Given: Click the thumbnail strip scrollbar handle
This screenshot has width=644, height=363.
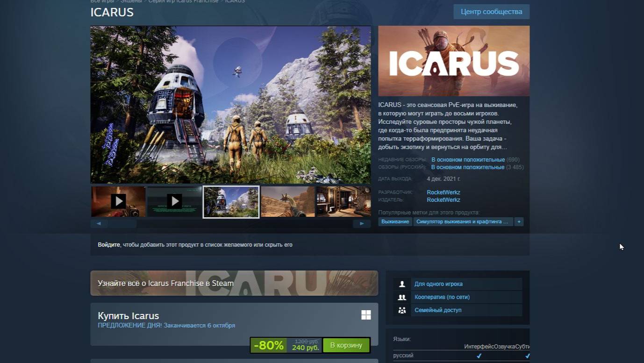Looking at the screenshot, I should click(122, 224).
